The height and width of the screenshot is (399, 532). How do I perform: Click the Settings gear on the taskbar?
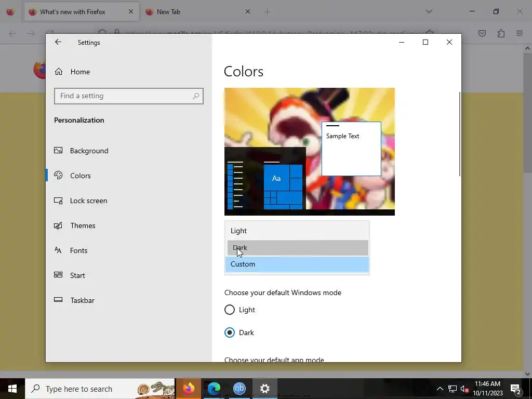[x=264, y=389]
